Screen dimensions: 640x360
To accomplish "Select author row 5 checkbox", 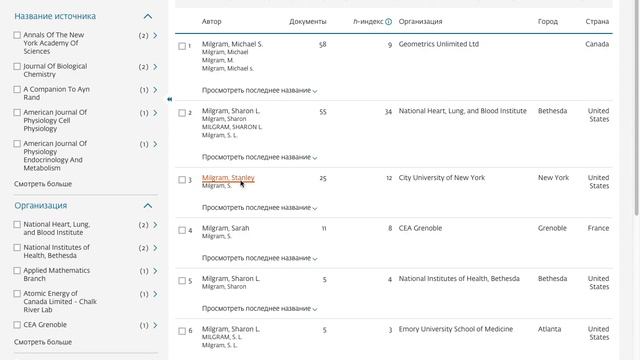I will coord(182,281).
